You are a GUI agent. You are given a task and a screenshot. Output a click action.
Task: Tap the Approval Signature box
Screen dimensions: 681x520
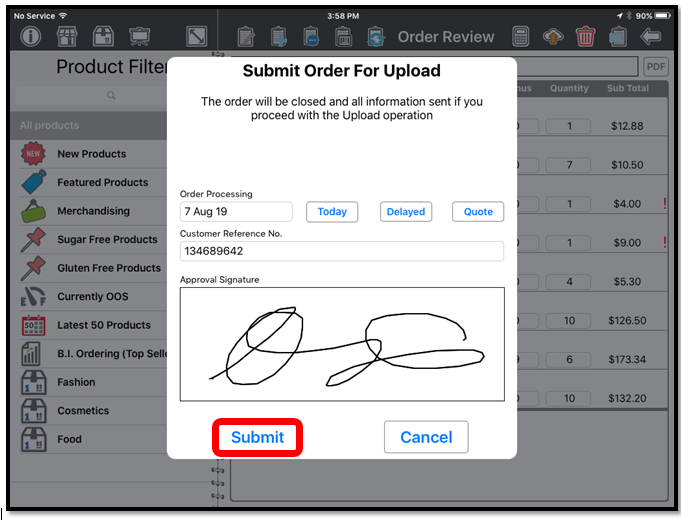click(x=342, y=344)
